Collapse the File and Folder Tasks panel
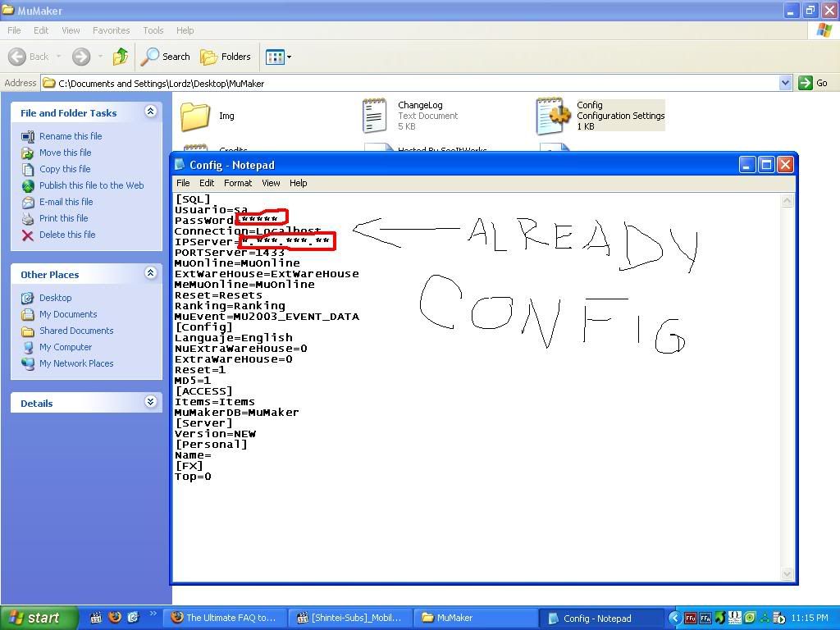This screenshot has width=840, height=630. point(150,112)
